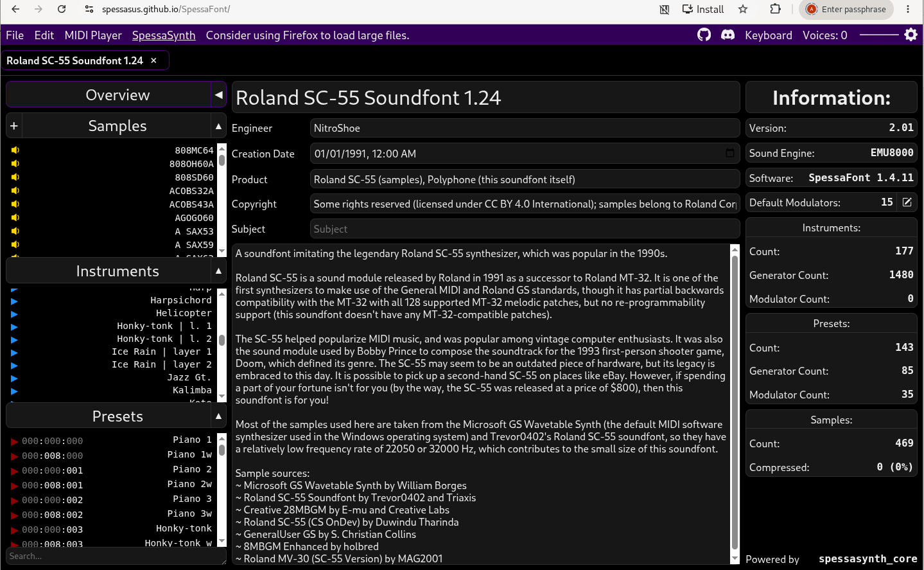Open the Edit menu
This screenshot has height=570, width=924.
point(44,35)
